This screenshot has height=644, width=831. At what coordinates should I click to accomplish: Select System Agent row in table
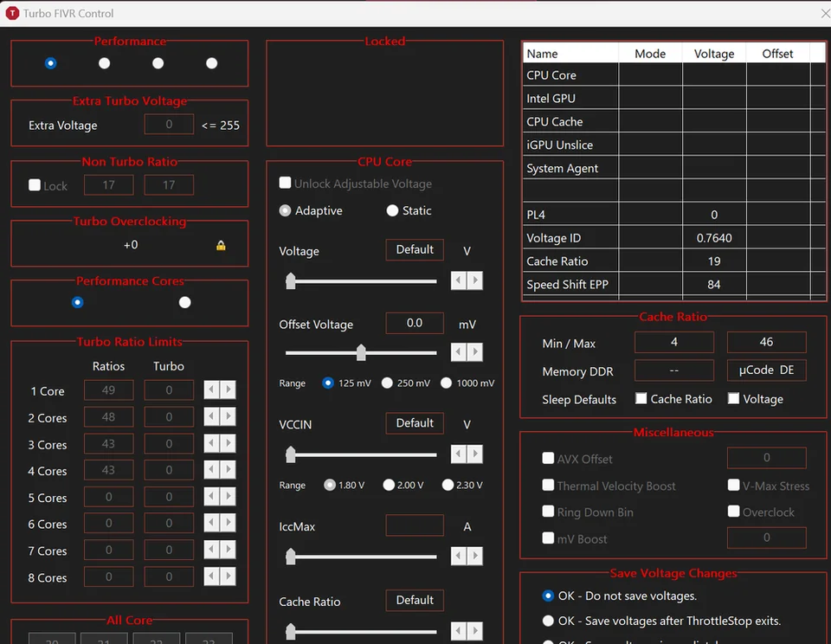(673, 169)
